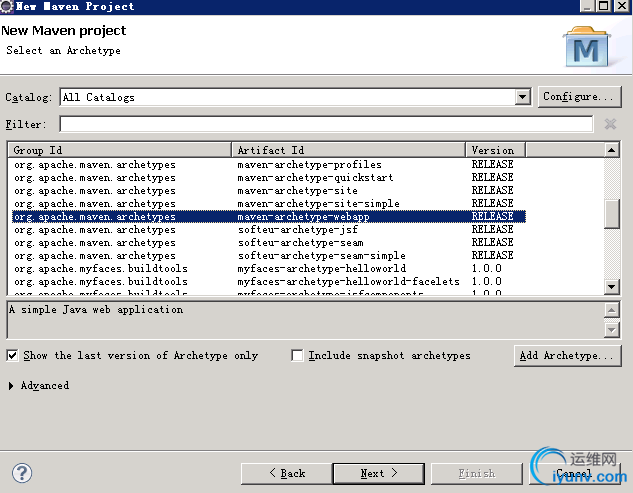Select the maven-archetype-webapp row

pyautogui.click(x=268, y=216)
